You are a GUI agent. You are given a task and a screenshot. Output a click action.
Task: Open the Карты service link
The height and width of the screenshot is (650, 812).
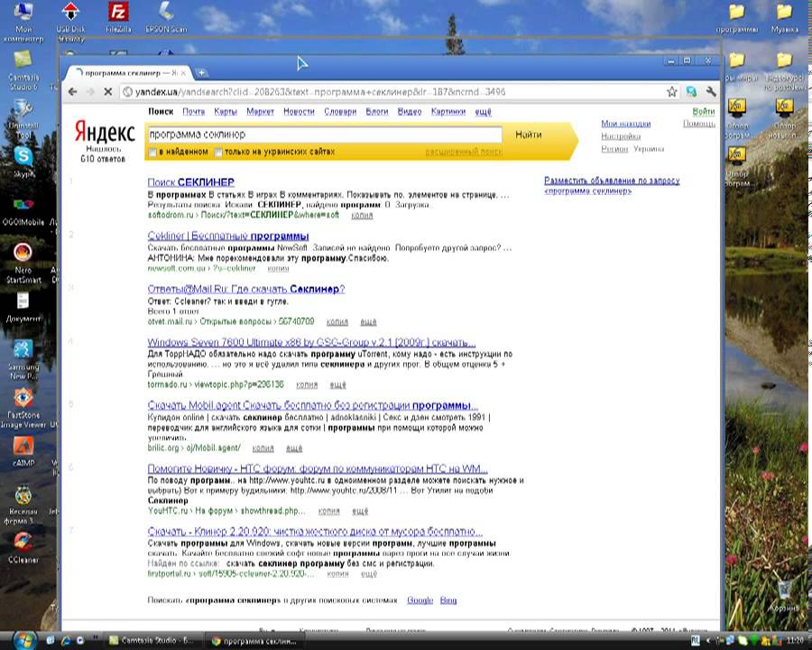click(226, 111)
